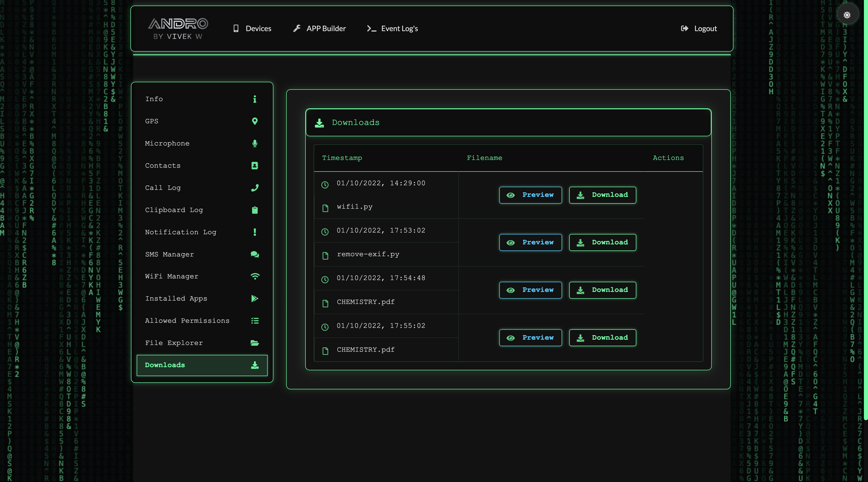Click the File Explorer folder icon
Image resolution: width=868 pixels, height=482 pixels.
pyautogui.click(x=255, y=343)
